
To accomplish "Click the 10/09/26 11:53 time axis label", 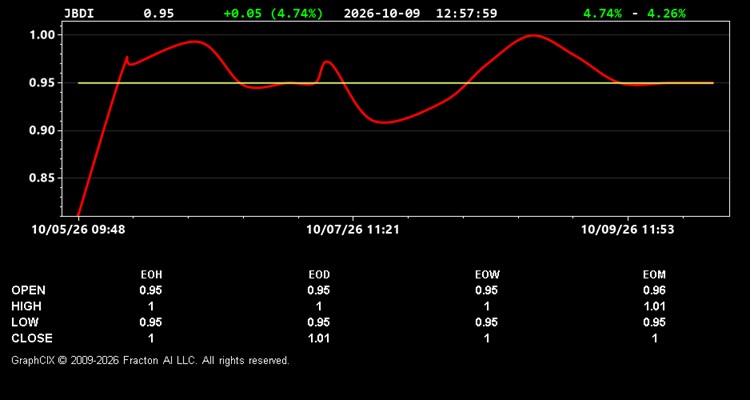I will click(x=628, y=230).
